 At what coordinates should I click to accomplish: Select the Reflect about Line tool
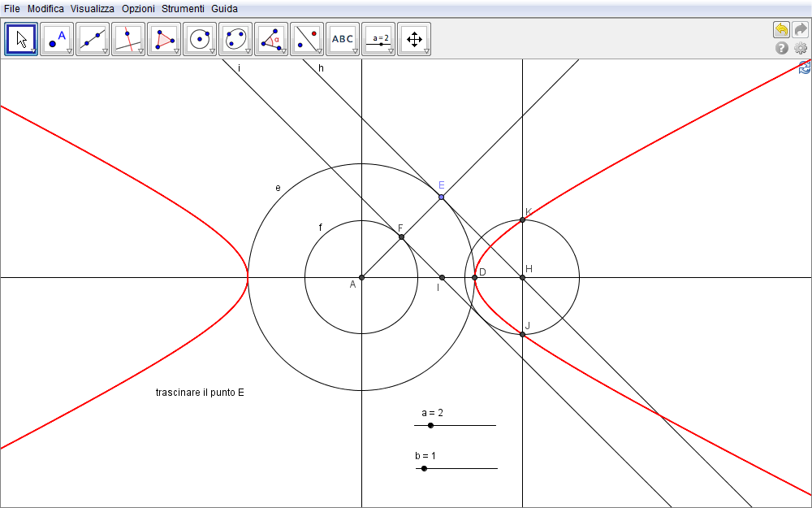[307, 38]
